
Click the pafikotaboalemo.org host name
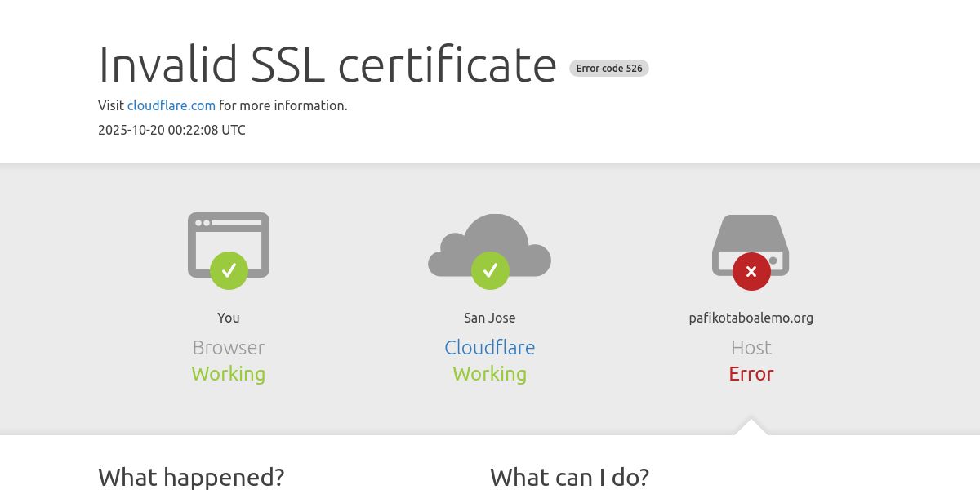tap(751, 318)
